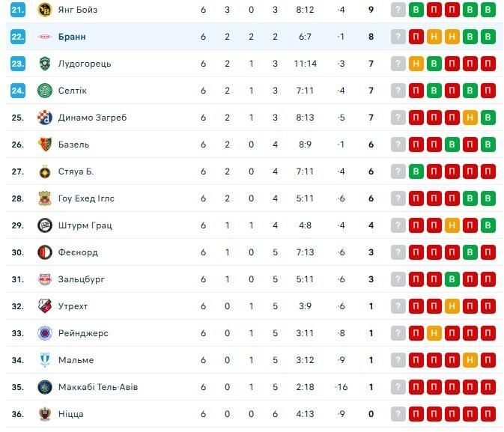The height and width of the screenshot is (432, 504).
Task: Click the Ludogorets green crest icon
Action: (x=44, y=64)
